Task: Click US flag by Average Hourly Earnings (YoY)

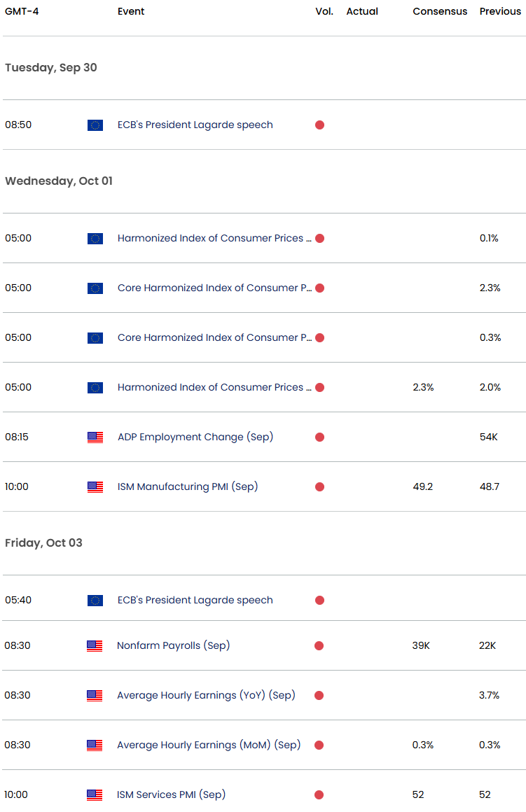Action: pos(95,696)
